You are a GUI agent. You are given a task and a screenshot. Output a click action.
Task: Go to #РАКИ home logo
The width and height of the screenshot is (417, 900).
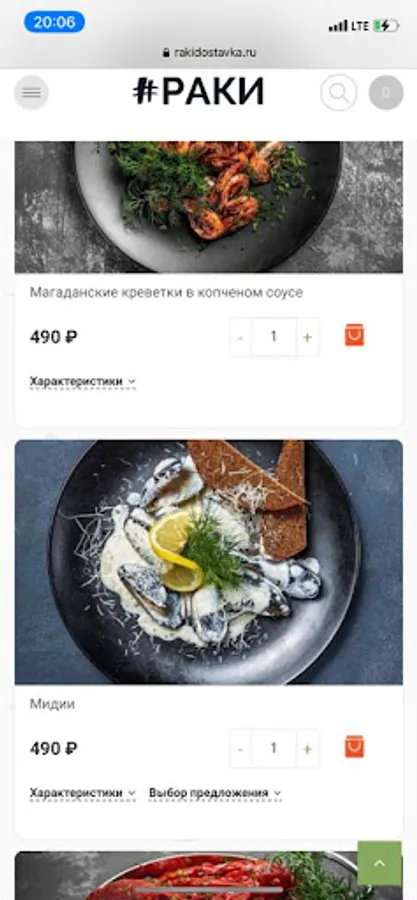pos(199,92)
